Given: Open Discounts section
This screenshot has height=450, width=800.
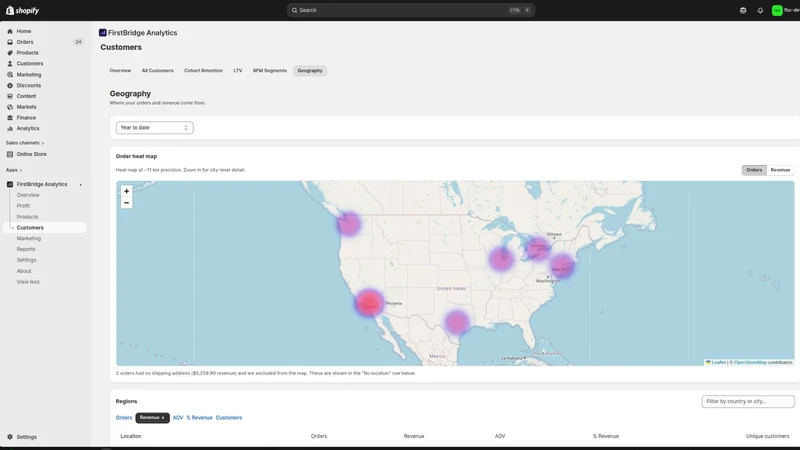Looking at the screenshot, I should click(x=29, y=85).
